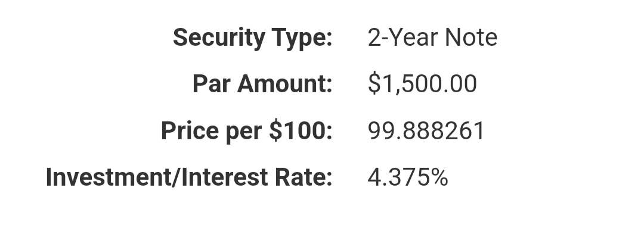The width and height of the screenshot is (644, 244).
Task: Click the '$100:' text in price label
Action: pyautogui.click(x=301, y=131)
